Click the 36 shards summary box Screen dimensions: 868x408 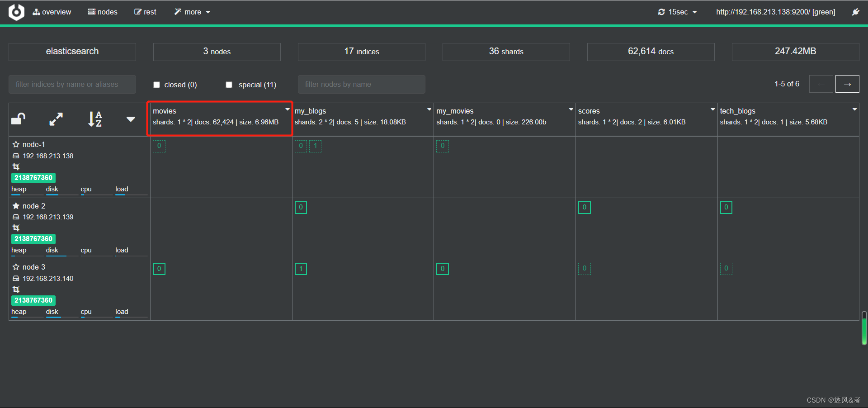(506, 52)
